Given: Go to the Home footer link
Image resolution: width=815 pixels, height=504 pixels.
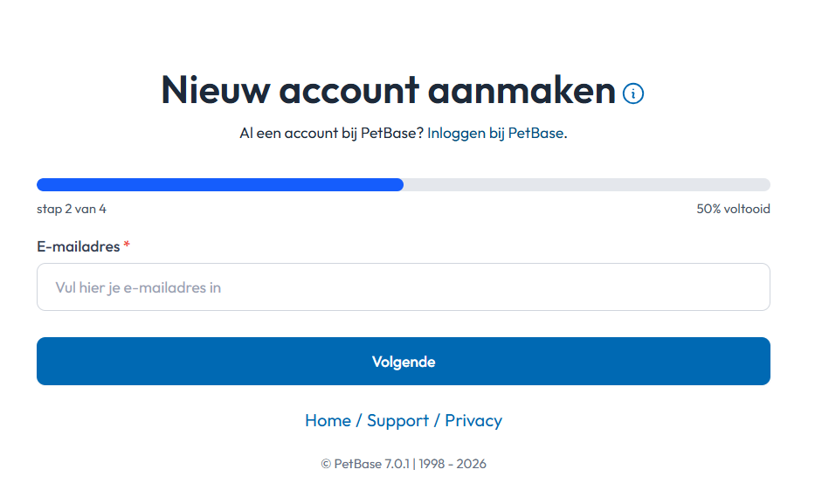Looking at the screenshot, I should point(328,420).
